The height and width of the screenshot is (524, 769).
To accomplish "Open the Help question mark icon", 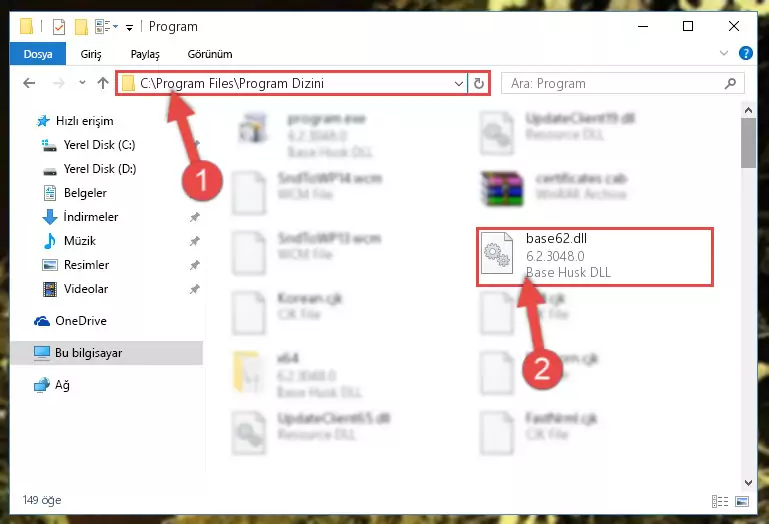I will click(x=745, y=53).
